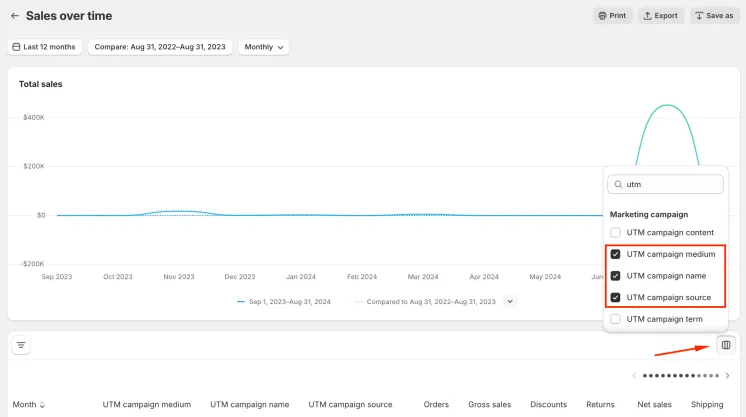This screenshot has height=417, width=746.
Task: Click the UTM campaign source column header
Action: pos(350,405)
